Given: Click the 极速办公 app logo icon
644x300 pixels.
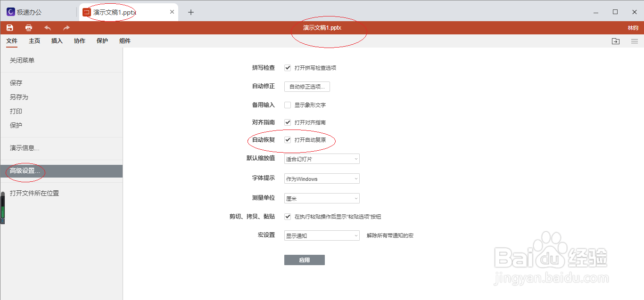Looking at the screenshot, I should [10, 11].
